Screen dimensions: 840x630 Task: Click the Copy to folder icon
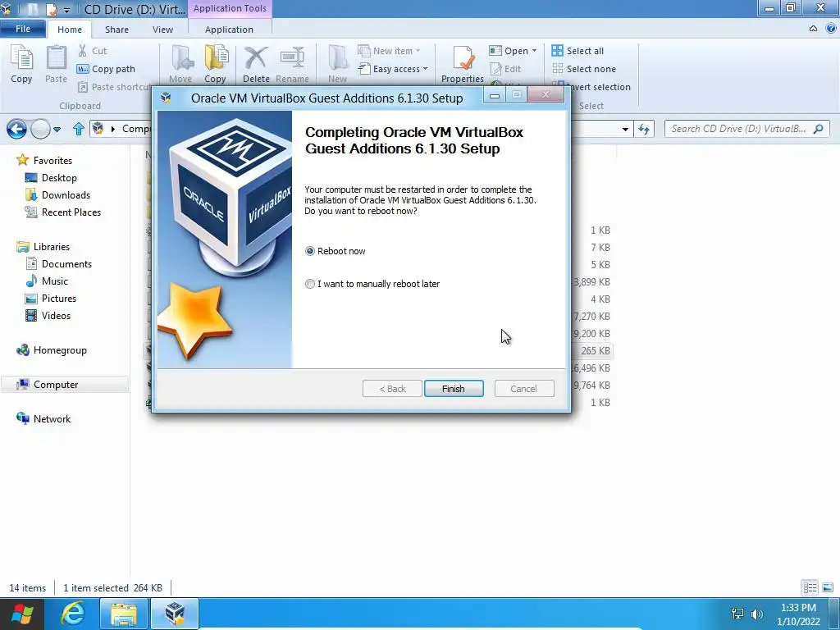coord(215,63)
